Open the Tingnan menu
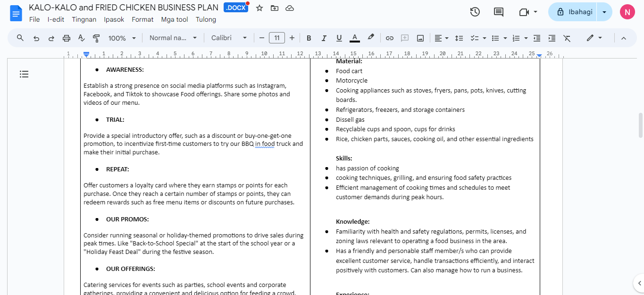This screenshot has width=644, height=295. pos(84,19)
